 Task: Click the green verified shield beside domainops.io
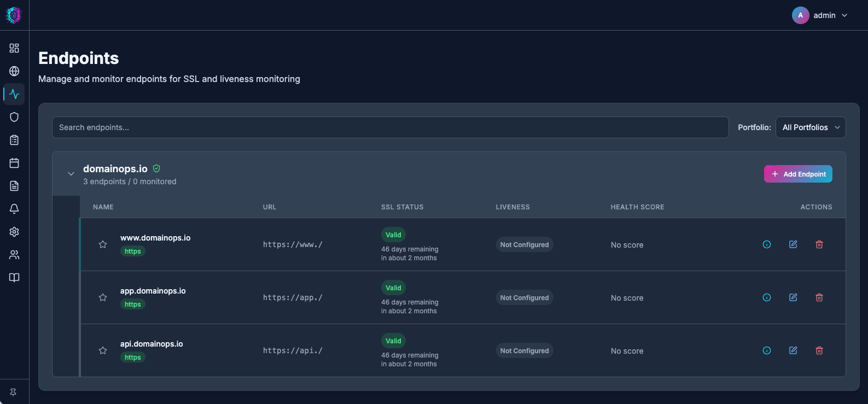pos(156,168)
